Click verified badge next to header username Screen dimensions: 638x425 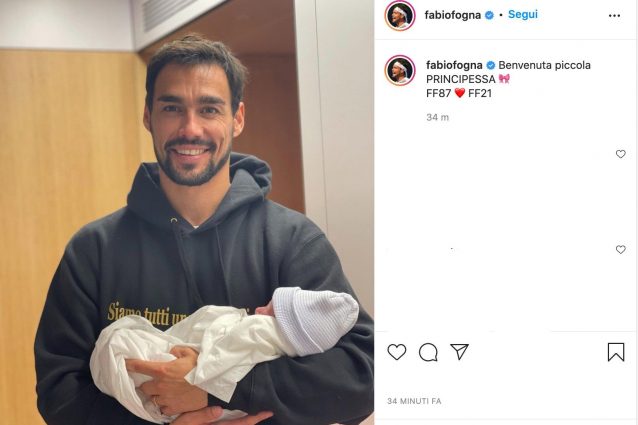pyautogui.click(x=489, y=15)
